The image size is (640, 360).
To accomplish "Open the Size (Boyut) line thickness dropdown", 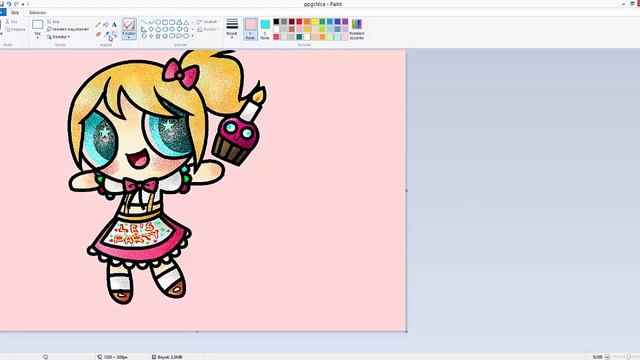I will tap(232, 29).
